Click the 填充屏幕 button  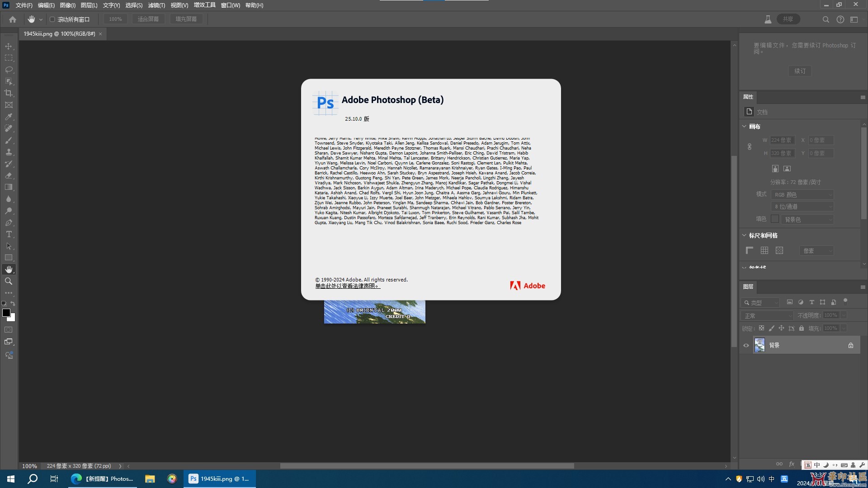pyautogui.click(x=186, y=19)
